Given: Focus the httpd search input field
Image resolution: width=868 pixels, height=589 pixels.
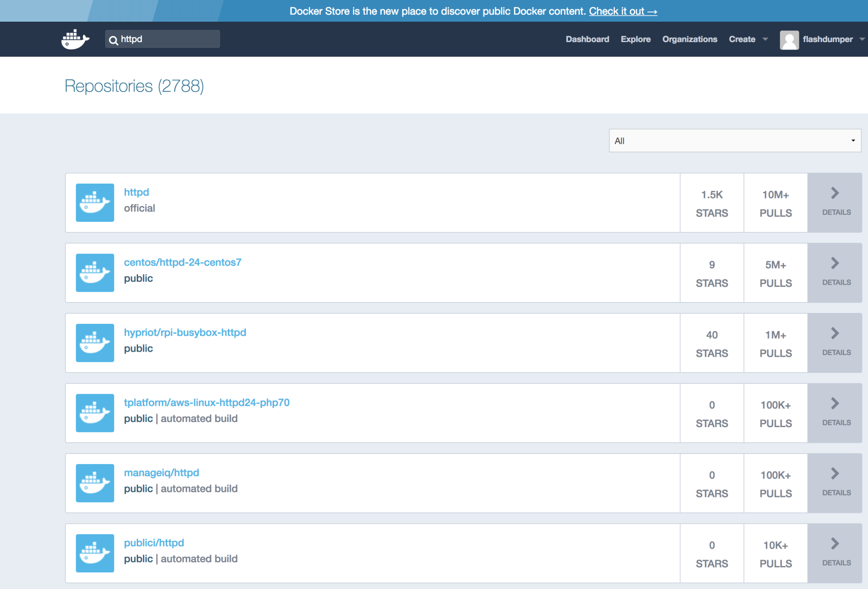Looking at the screenshot, I should 168,39.
